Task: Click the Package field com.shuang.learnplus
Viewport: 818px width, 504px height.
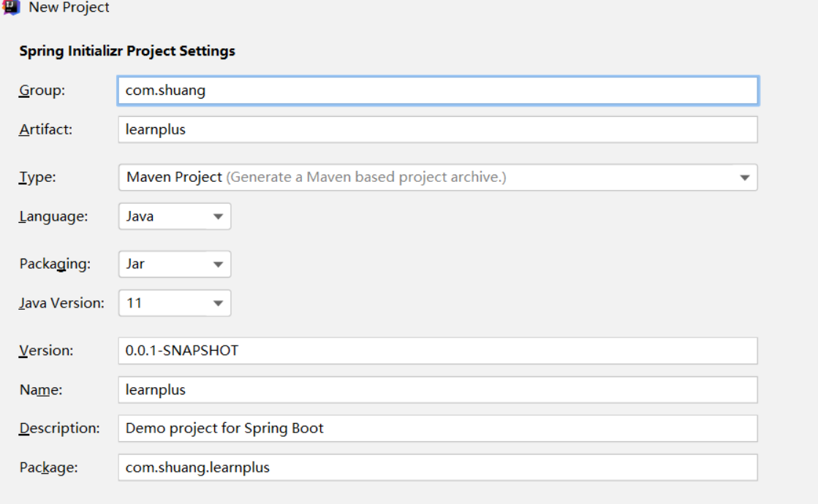Action: [437, 467]
